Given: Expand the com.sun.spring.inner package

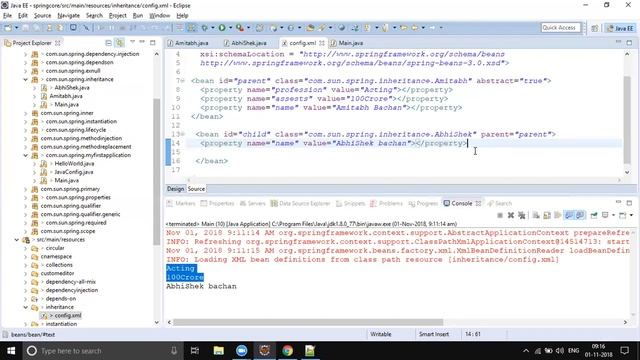Looking at the screenshot, I should [x=25, y=113].
